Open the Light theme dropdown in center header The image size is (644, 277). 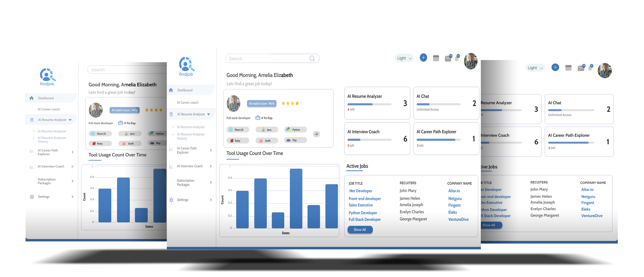(x=404, y=58)
